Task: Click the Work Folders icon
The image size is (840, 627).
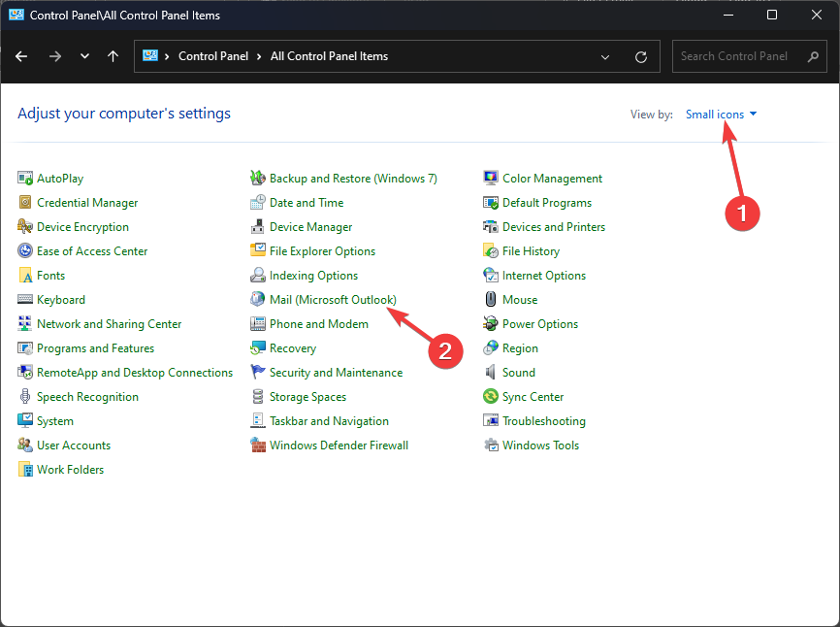Action: point(25,469)
